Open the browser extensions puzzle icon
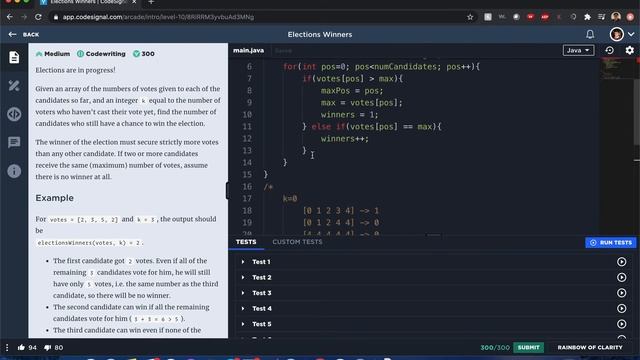The width and height of the screenshot is (640, 360). pyautogui.click(x=587, y=17)
